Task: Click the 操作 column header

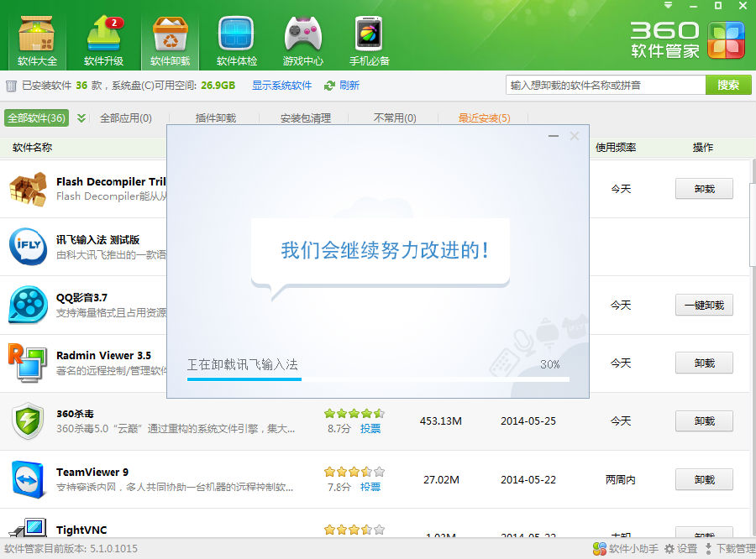Action: point(703,148)
